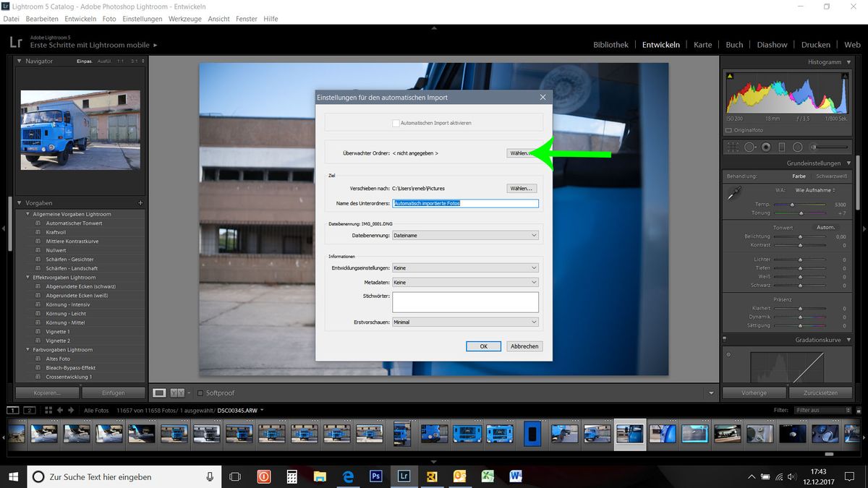The width and height of the screenshot is (868, 488).
Task: Open the Erstvorschauen dropdown
Action: (x=465, y=322)
